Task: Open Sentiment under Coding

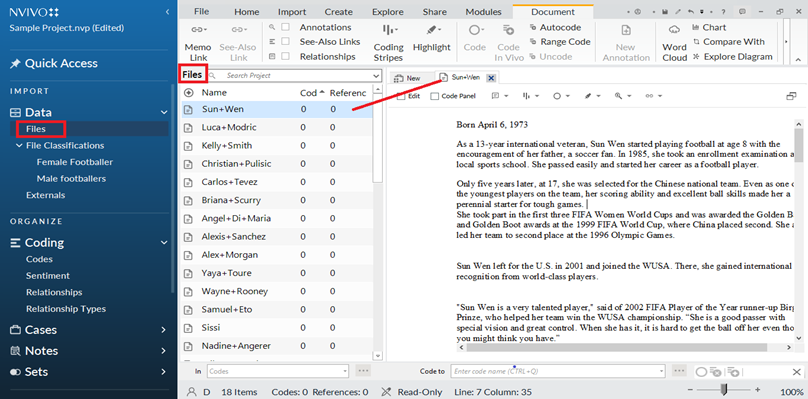Action: click(48, 276)
